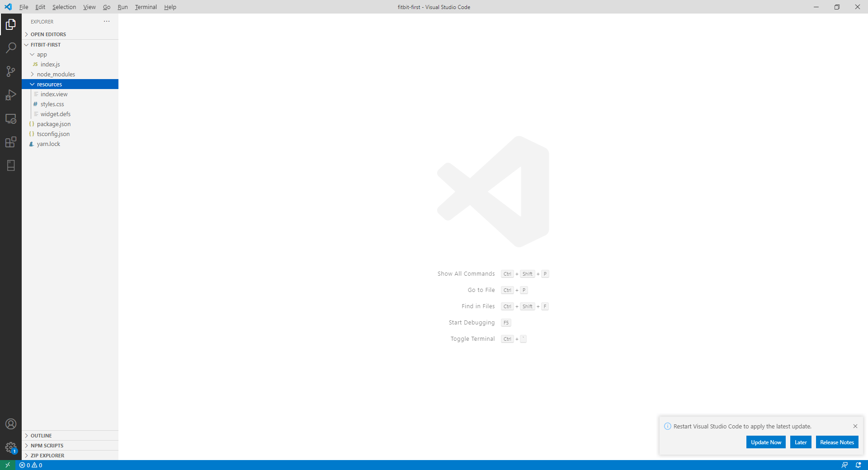
Task: Open the styles.css file
Action: (x=53, y=104)
